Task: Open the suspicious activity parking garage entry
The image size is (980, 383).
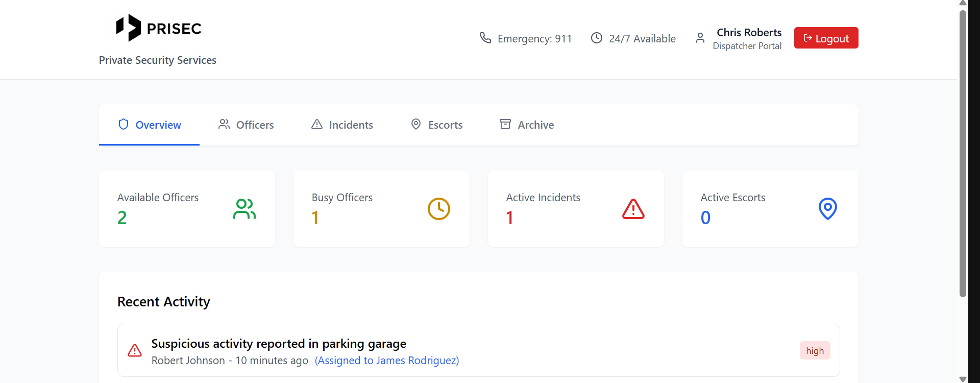Action: (279, 344)
